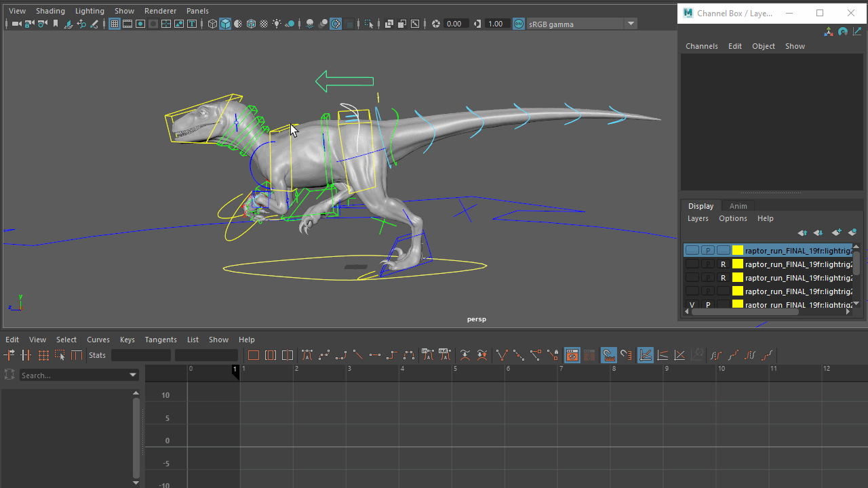The width and height of the screenshot is (868, 488).
Task: Toggle the viewport grid icon
Action: point(115,24)
